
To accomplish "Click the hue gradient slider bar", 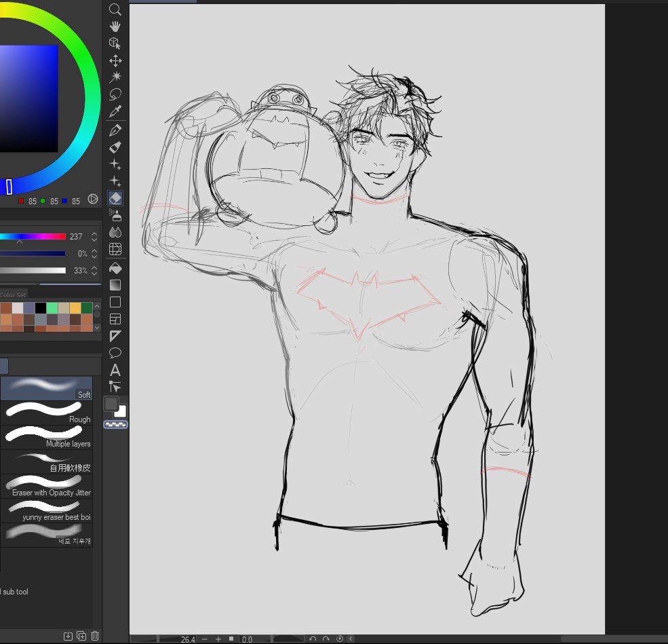I will (x=33, y=237).
